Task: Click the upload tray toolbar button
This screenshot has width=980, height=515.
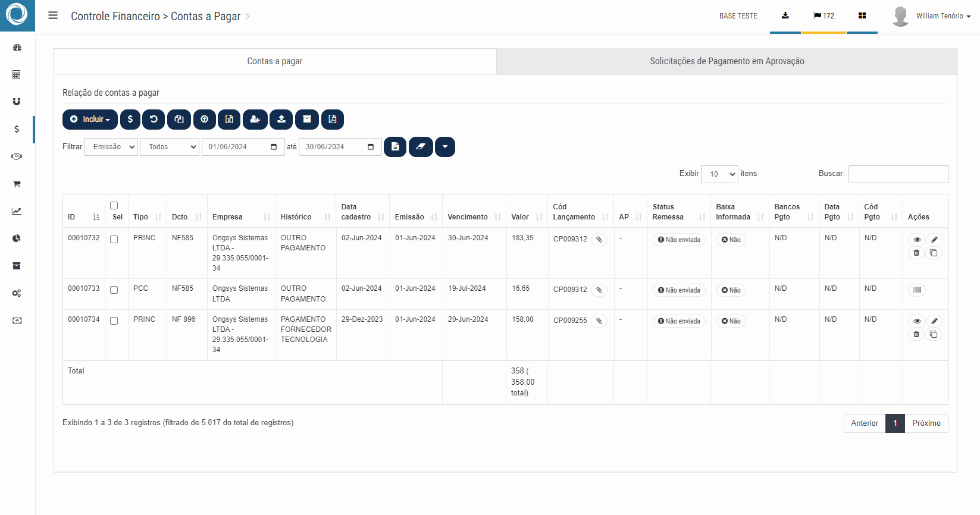Action: pyautogui.click(x=281, y=120)
